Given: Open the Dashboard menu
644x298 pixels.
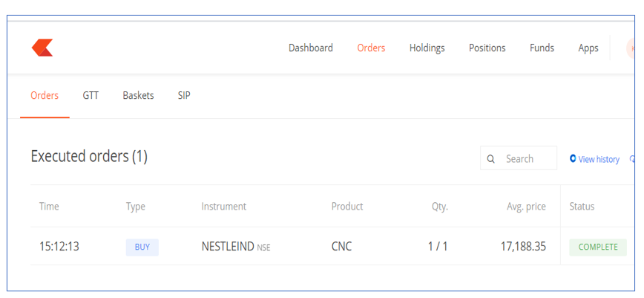Looking at the screenshot, I should (310, 48).
